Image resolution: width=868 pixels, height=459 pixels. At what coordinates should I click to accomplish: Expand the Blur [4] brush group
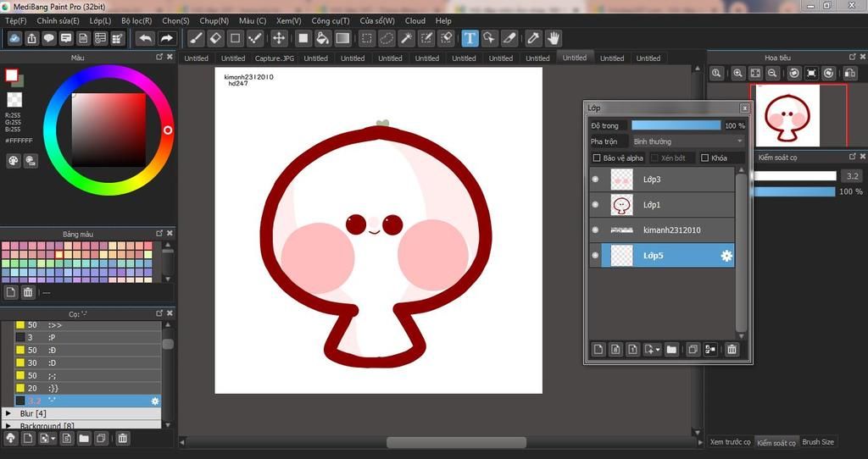(8, 413)
